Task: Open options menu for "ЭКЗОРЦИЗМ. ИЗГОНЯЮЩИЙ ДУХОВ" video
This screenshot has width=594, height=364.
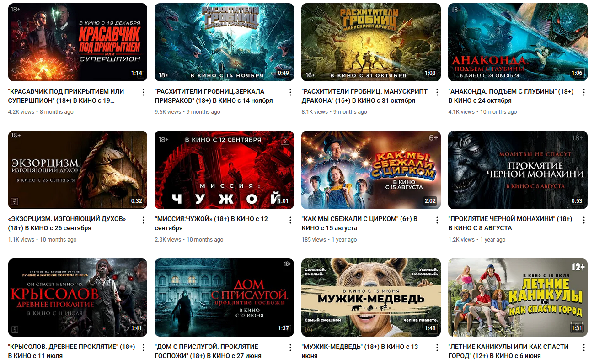Action: click(144, 220)
